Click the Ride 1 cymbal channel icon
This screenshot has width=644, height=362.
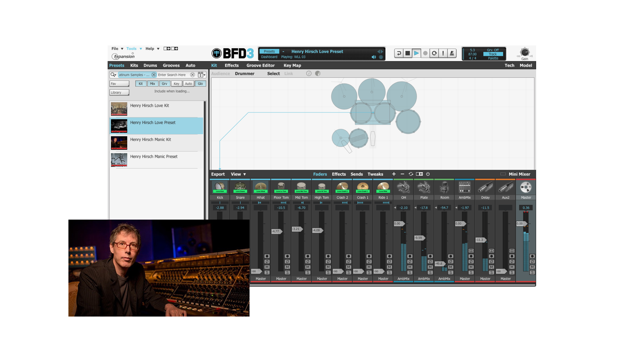click(x=383, y=187)
